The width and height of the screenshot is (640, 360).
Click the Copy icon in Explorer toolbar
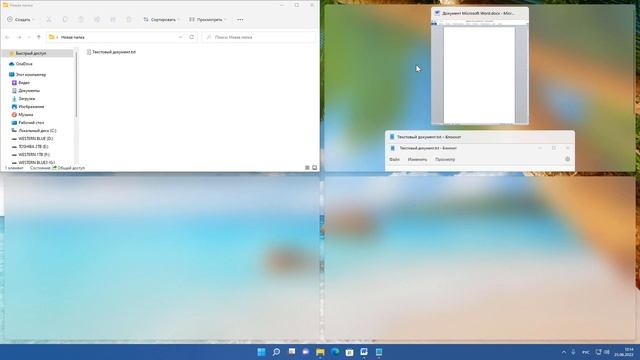pyautogui.click(x=65, y=20)
